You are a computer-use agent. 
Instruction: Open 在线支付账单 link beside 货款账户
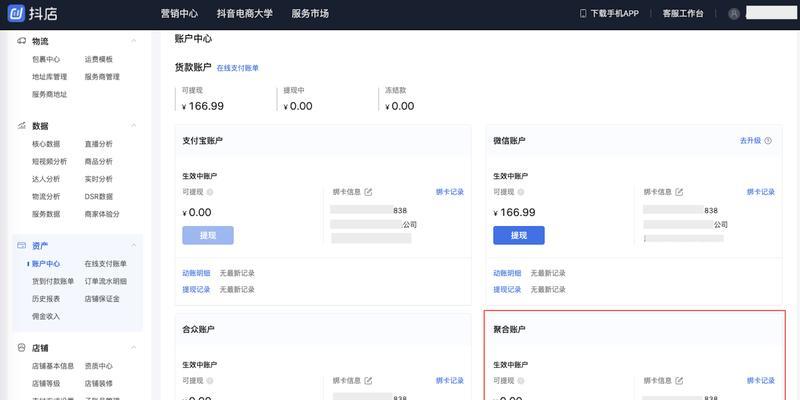pos(237,68)
